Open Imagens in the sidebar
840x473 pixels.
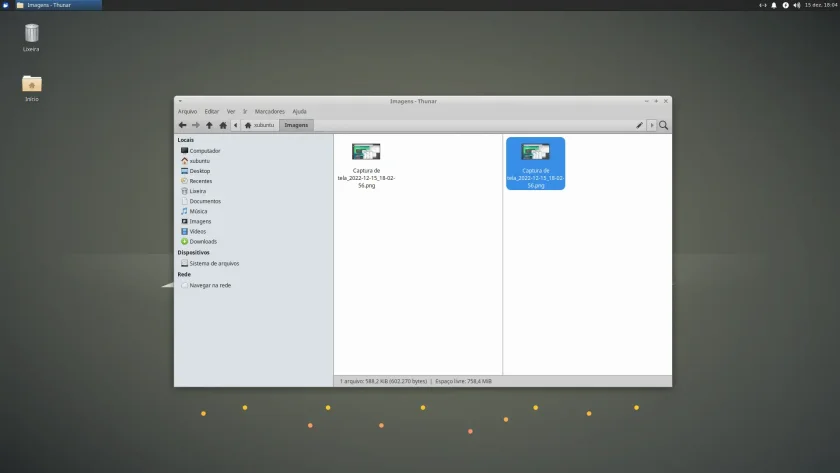coord(200,222)
